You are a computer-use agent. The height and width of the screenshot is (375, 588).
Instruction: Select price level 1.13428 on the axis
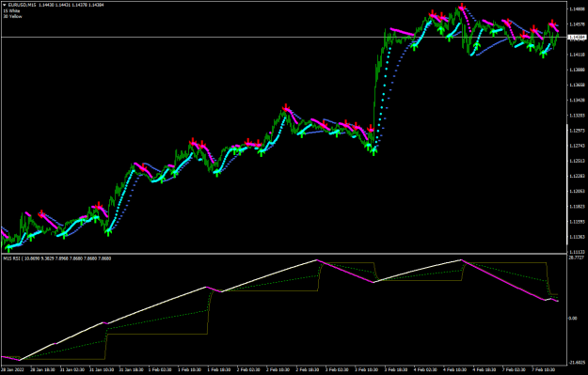577,100
